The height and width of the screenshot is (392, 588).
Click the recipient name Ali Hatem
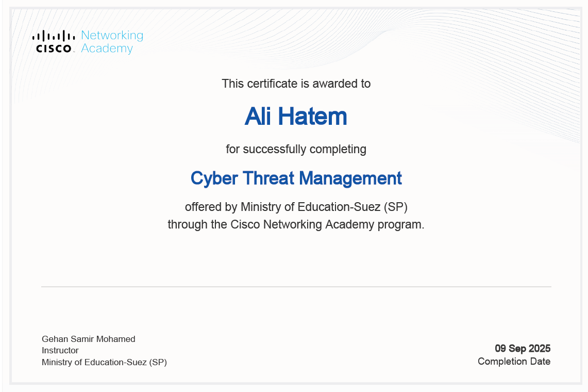click(x=296, y=117)
